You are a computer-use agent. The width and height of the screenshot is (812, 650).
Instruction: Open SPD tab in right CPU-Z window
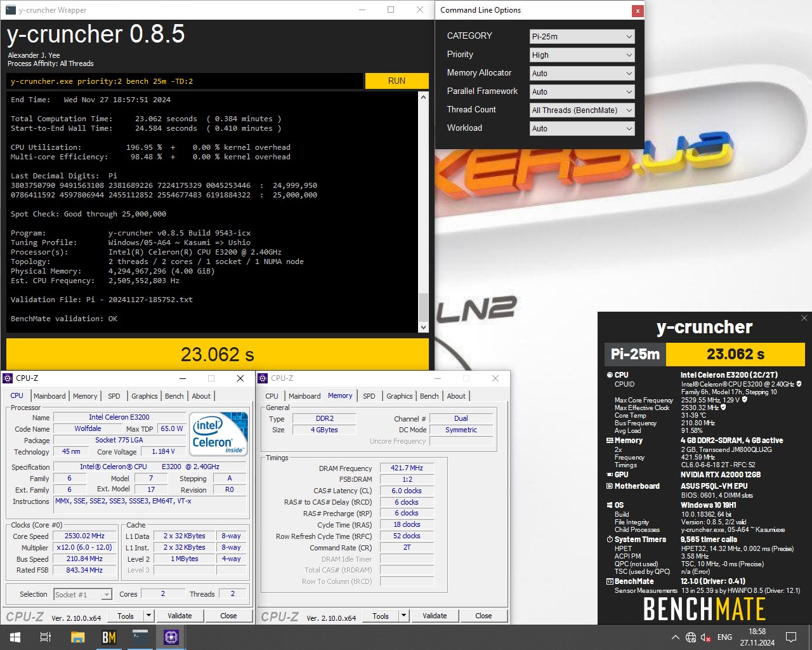tap(369, 396)
